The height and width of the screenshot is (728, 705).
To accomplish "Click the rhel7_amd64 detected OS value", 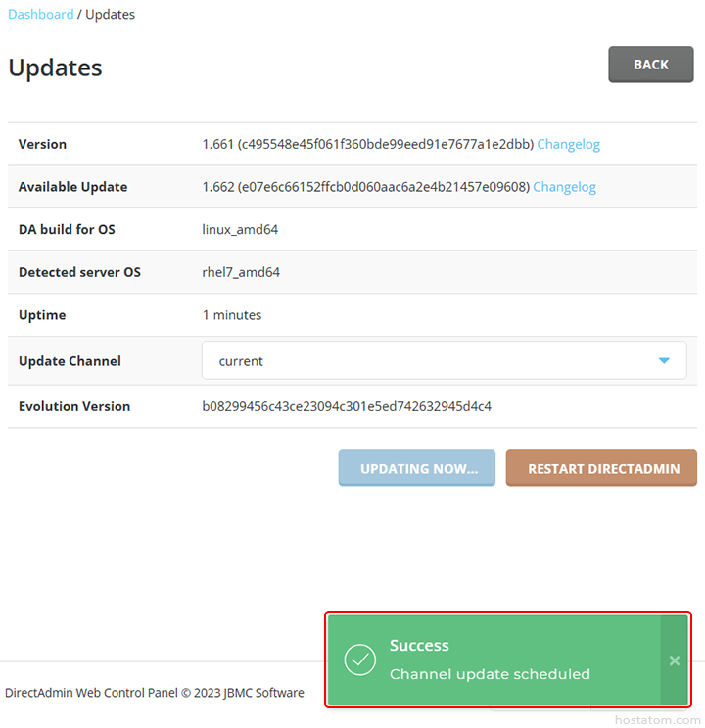I will point(241,272).
